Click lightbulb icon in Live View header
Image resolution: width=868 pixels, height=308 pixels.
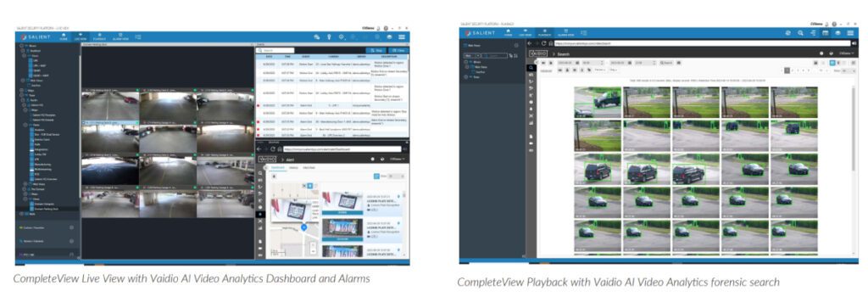click(x=329, y=36)
